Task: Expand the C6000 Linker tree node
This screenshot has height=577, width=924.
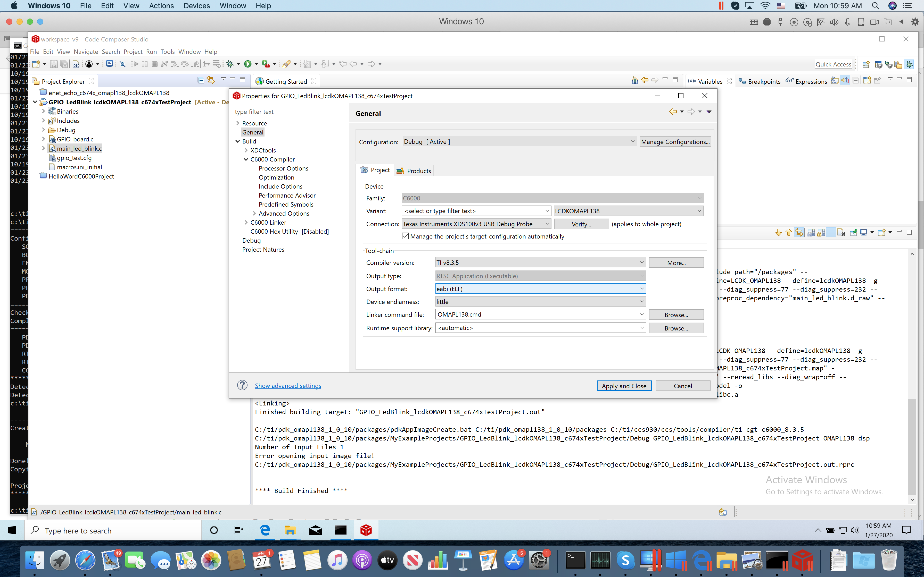Action: [x=246, y=223]
